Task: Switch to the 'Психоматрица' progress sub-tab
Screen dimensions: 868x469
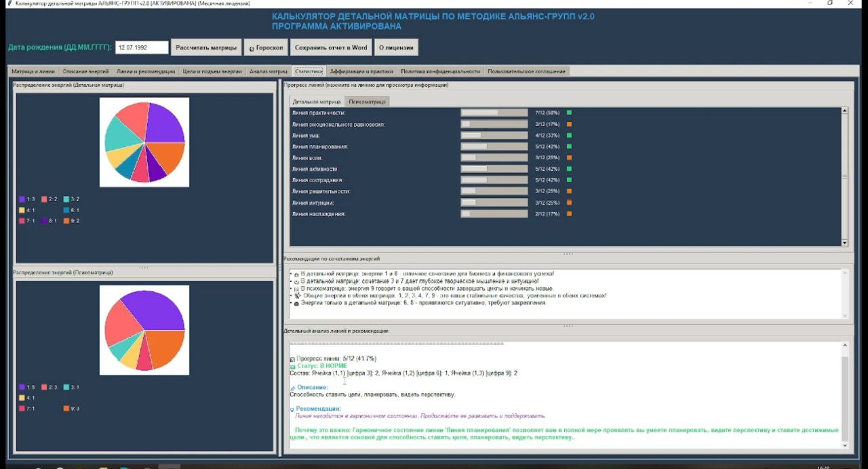Action: (368, 102)
